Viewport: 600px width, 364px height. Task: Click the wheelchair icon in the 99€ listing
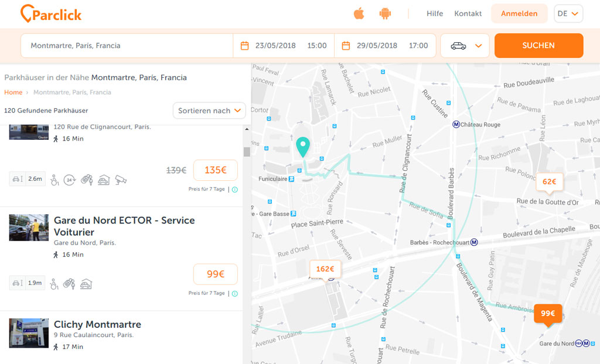point(54,284)
